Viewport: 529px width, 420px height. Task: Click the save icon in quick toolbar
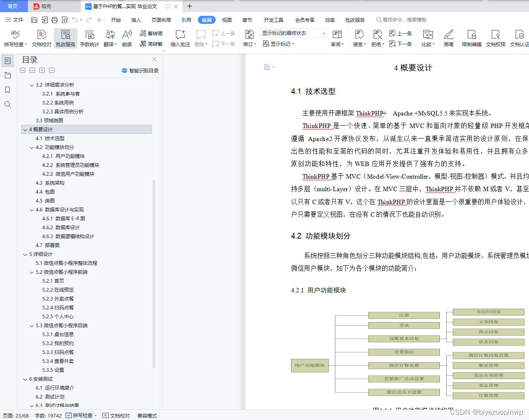34,20
